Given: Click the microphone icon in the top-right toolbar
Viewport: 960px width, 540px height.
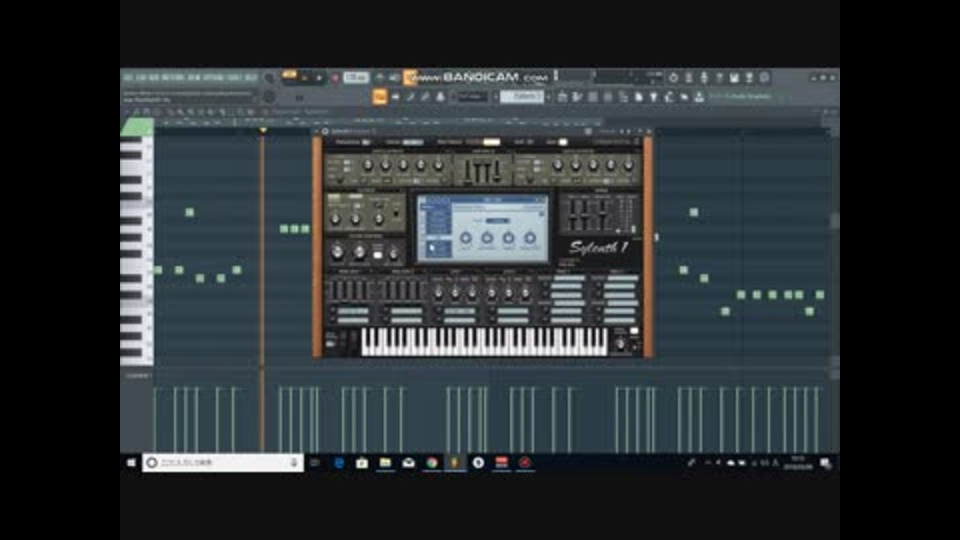Looking at the screenshot, I should pyautogui.click(x=704, y=78).
